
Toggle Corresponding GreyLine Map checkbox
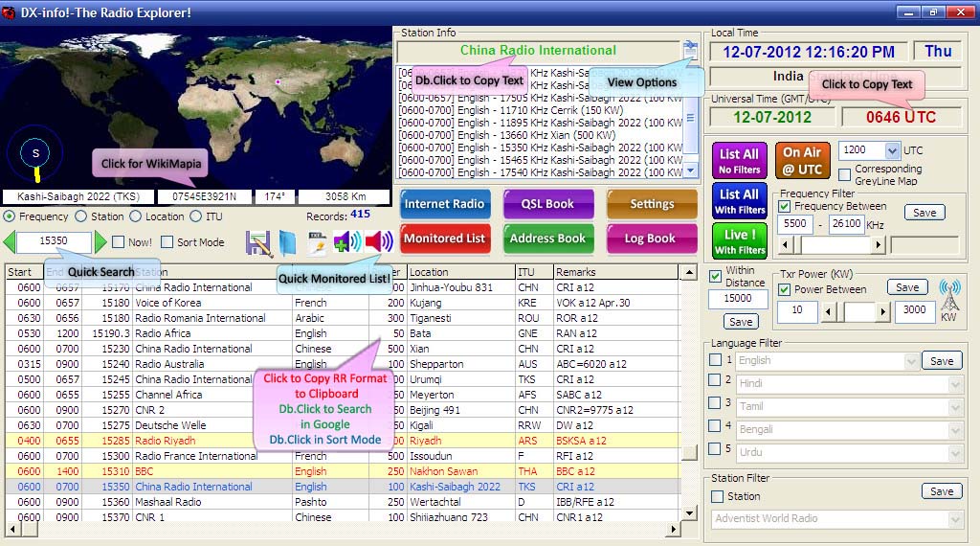coord(844,174)
